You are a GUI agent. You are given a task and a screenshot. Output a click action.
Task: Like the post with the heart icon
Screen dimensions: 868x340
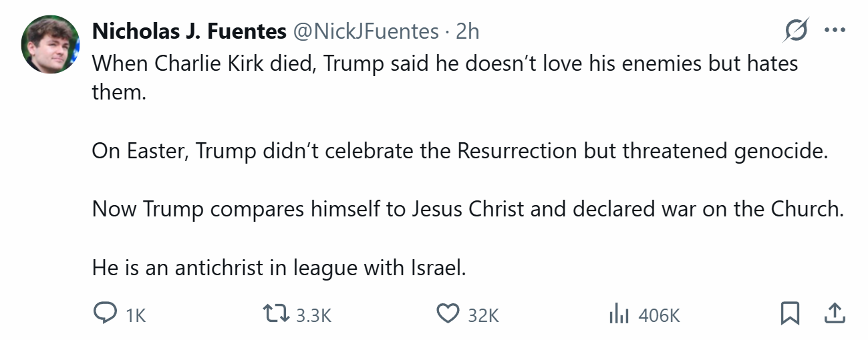coord(448,314)
